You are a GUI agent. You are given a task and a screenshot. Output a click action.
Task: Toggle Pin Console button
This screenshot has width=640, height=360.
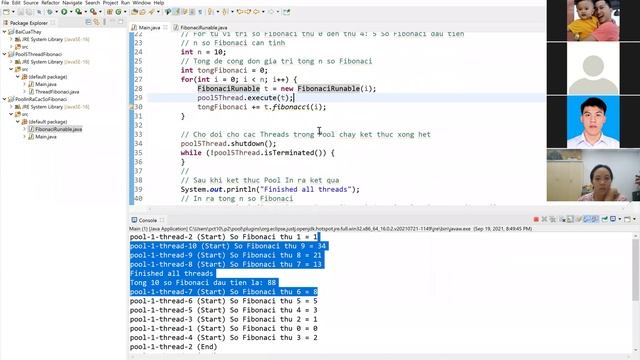(x=604, y=219)
